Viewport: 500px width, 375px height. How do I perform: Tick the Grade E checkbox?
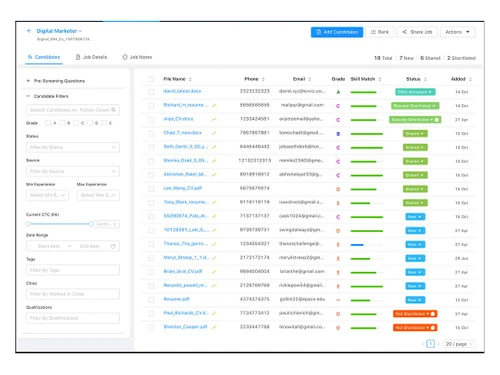coord(104,123)
